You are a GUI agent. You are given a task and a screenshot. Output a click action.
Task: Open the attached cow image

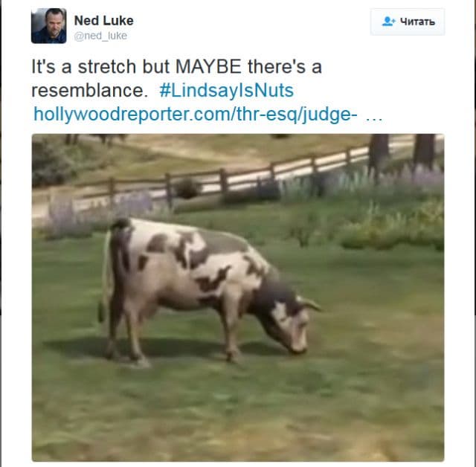click(x=238, y=297)
